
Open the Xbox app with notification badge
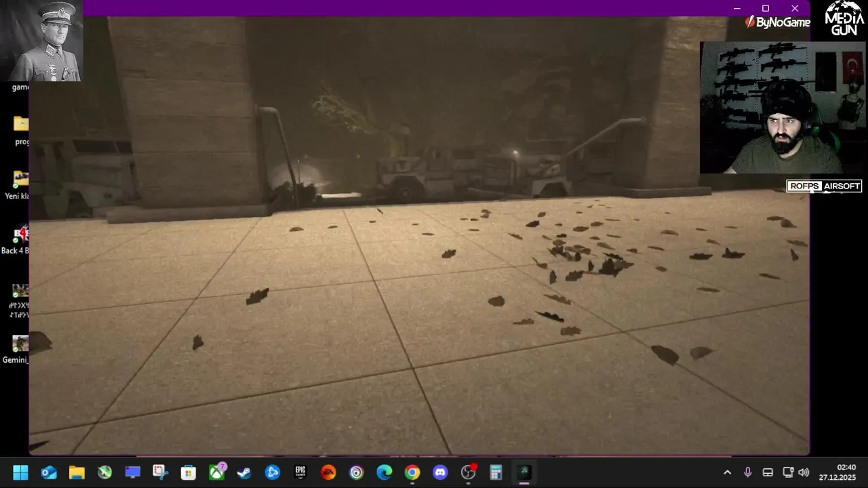[x=217, y=472]
